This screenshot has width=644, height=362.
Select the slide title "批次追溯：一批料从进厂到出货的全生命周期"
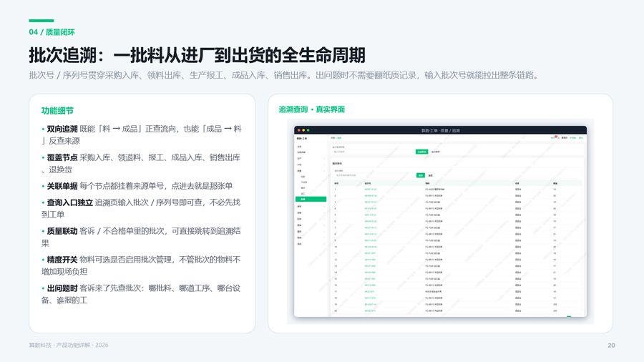pos(197,55)
